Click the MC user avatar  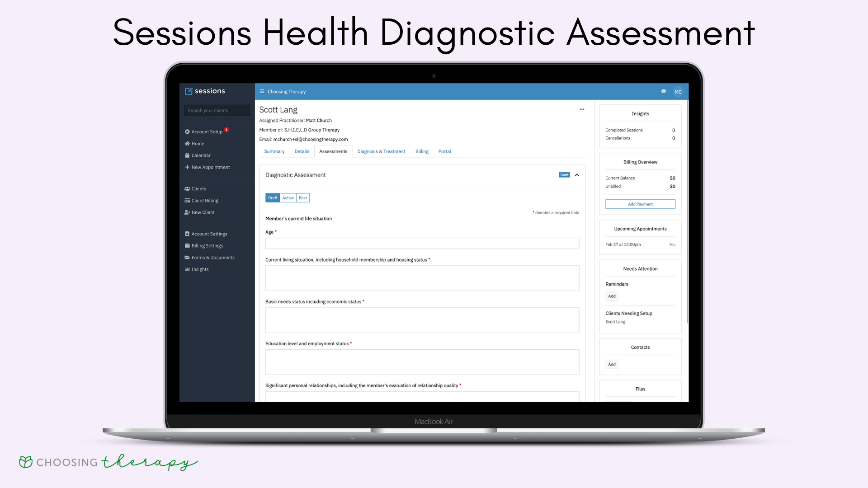[x=678, y=92]
